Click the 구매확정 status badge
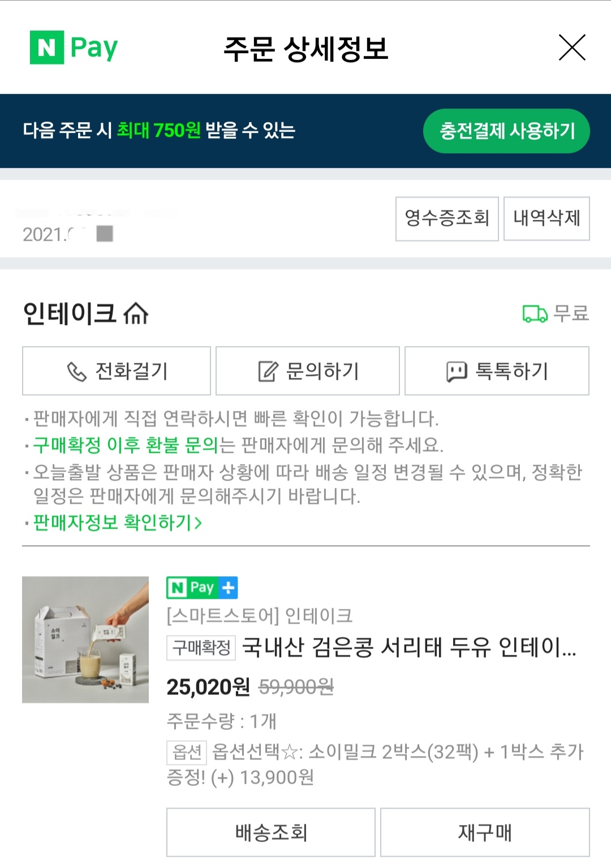Image resolution: width=611 pixels, height=868 pixels. [x=201, y=647]
